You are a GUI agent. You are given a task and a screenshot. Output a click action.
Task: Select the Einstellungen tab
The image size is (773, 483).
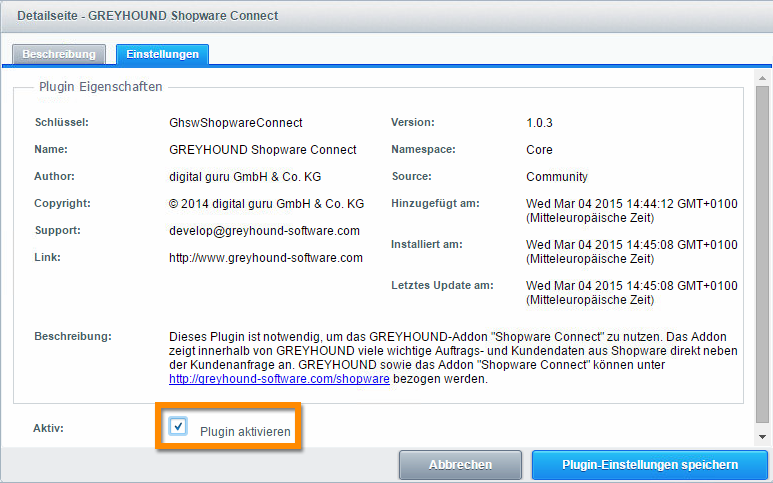pyautogui.click(x=162, y=54)
